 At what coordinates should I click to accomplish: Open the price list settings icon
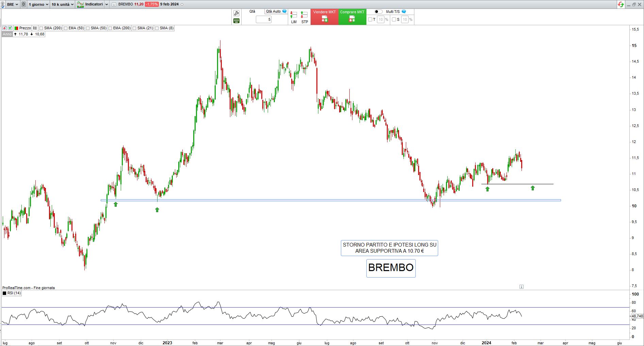point(35,28)
